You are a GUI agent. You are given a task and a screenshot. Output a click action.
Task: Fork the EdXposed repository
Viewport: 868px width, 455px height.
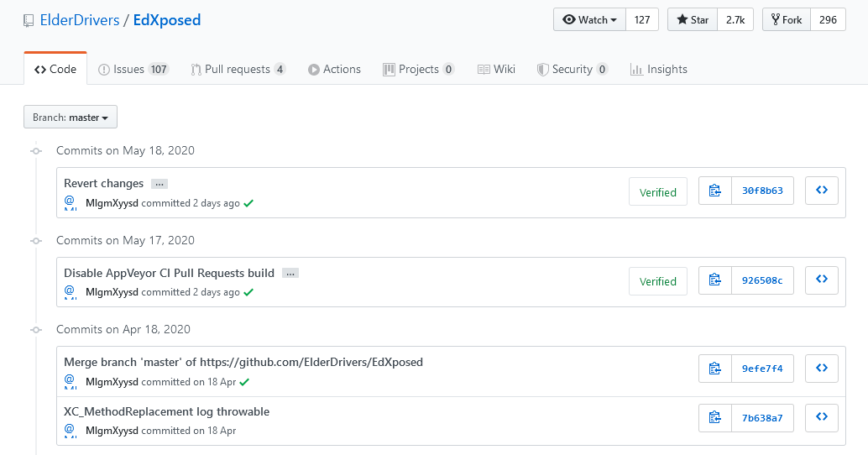[x=787, y=20]
